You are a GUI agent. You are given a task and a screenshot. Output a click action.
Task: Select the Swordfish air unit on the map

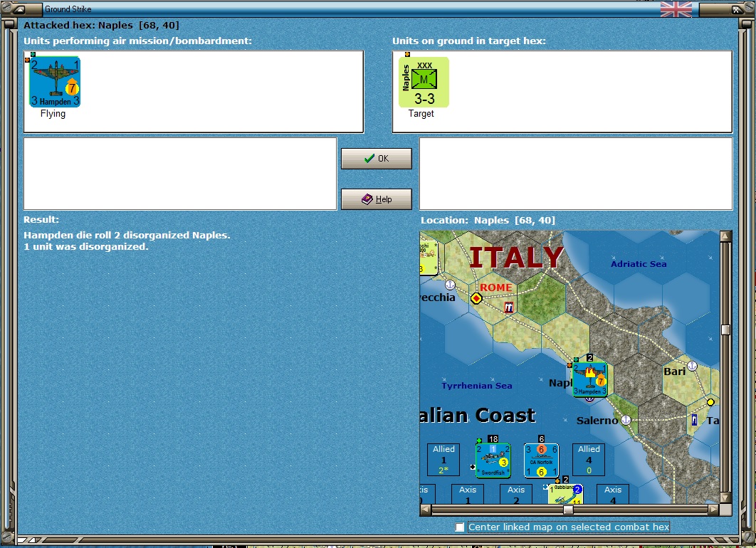click(x=493, y=460)
